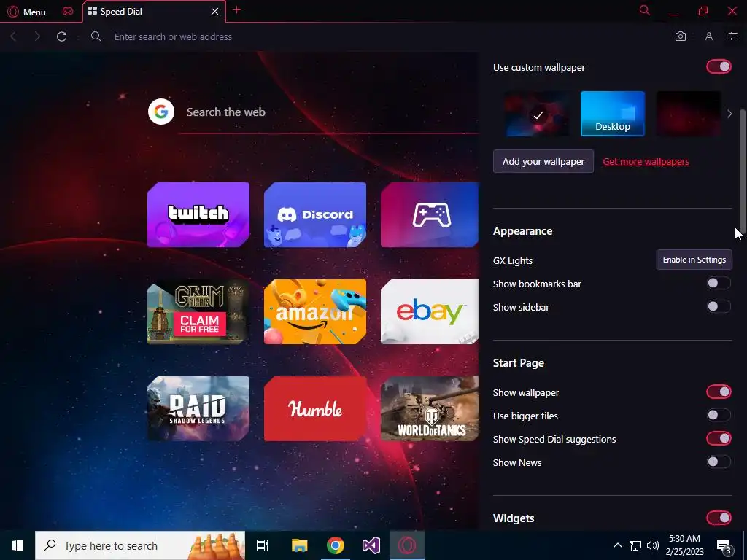Open a new tab with plus icon
Screen dimensions: 747x560
pyautogui.click(x=237, y=10)
